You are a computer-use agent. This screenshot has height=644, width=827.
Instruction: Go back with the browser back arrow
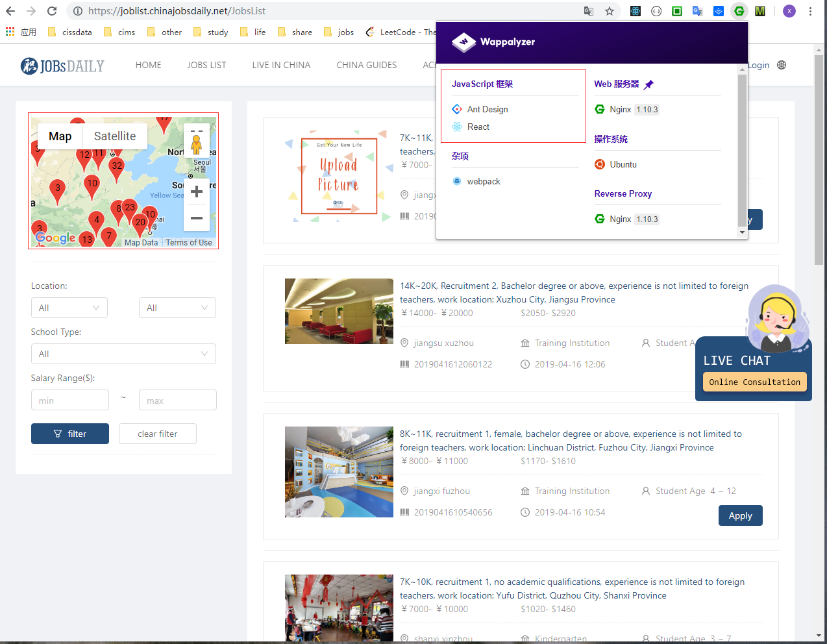(10, 11)
